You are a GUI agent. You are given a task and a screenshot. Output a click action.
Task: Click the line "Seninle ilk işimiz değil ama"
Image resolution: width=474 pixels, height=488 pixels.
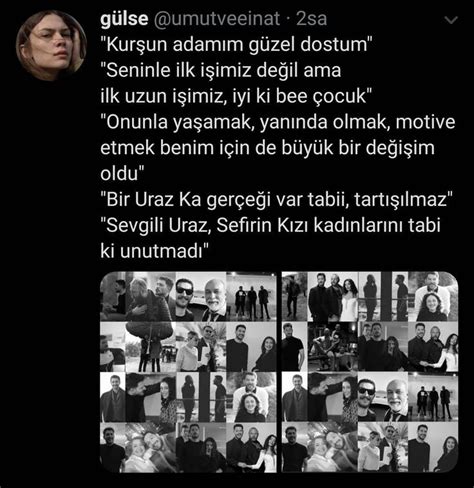point(221,70)
